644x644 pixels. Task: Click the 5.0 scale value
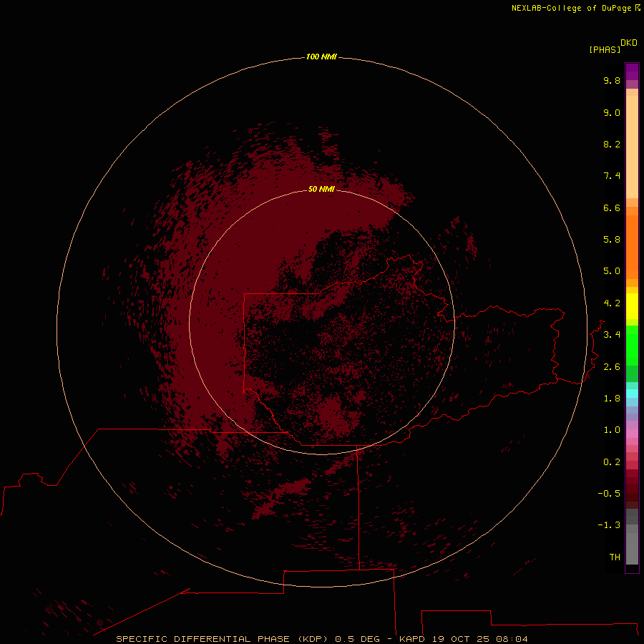click(x=612, y=271)
